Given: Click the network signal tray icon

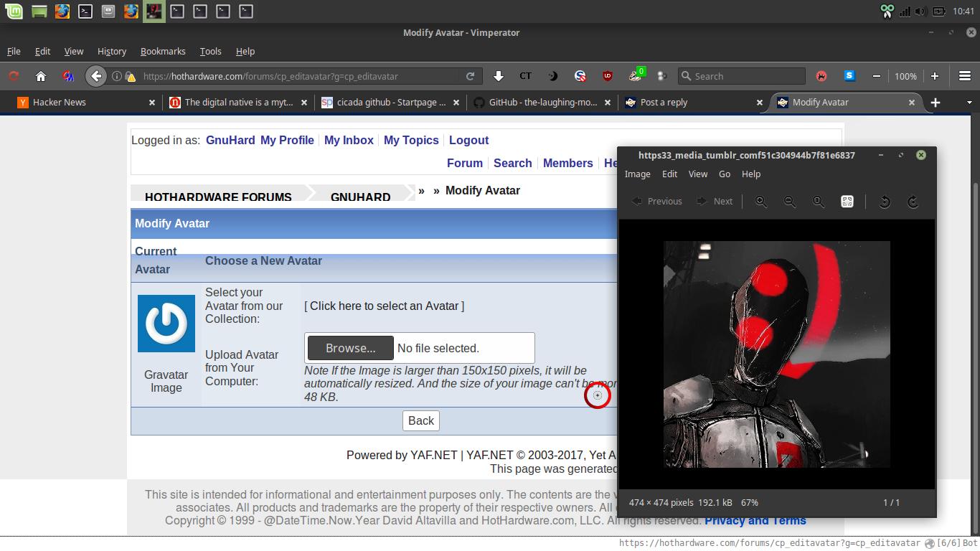Looking at the screenshot, I should [905, 11].
